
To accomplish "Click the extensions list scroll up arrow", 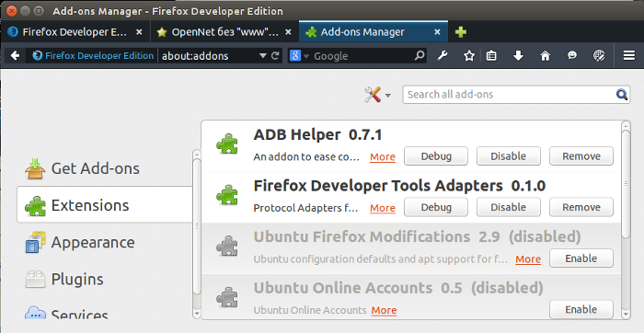I will 626,126.
